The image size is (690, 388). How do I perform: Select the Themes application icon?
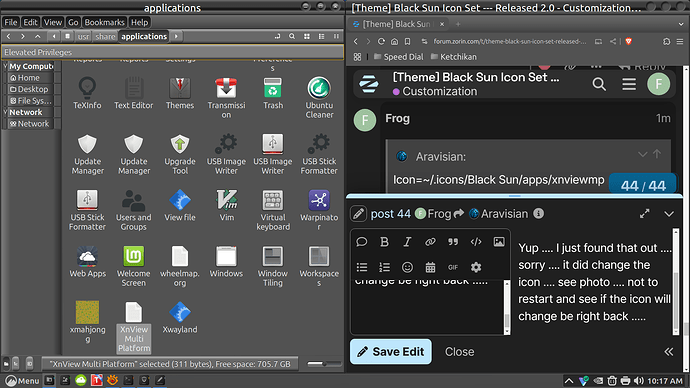[180, 88]
